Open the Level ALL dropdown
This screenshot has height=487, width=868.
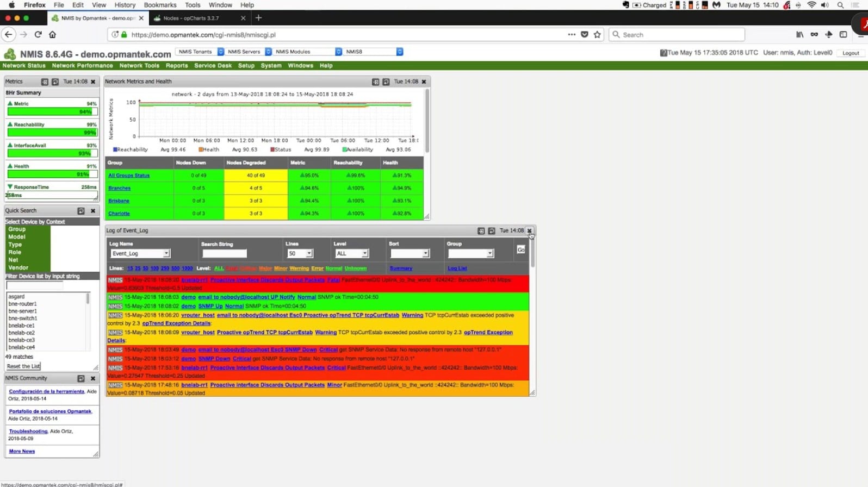[x=352, y=253]
